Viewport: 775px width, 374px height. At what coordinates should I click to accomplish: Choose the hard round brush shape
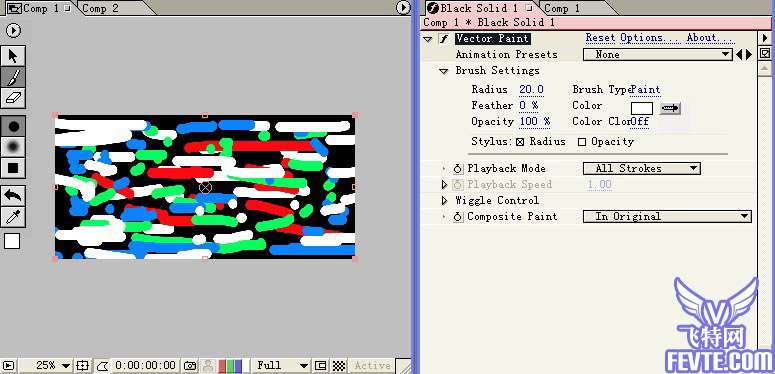tap(13, 126)
